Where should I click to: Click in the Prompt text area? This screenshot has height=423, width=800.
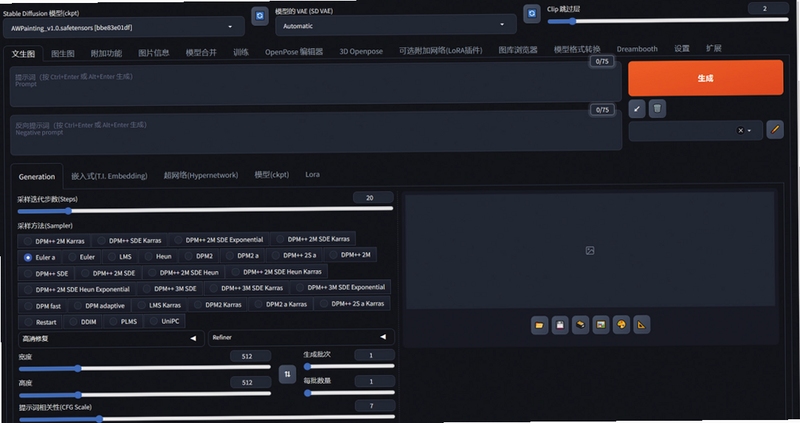[x=316, y=85]
